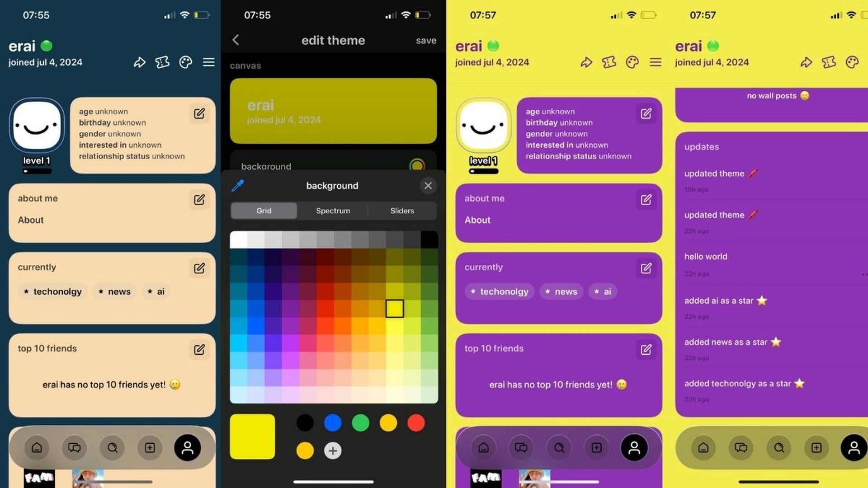Click the blue preset color circle
Image resolution: width=868 pixels, height=488 pixels.
(333, 423)
